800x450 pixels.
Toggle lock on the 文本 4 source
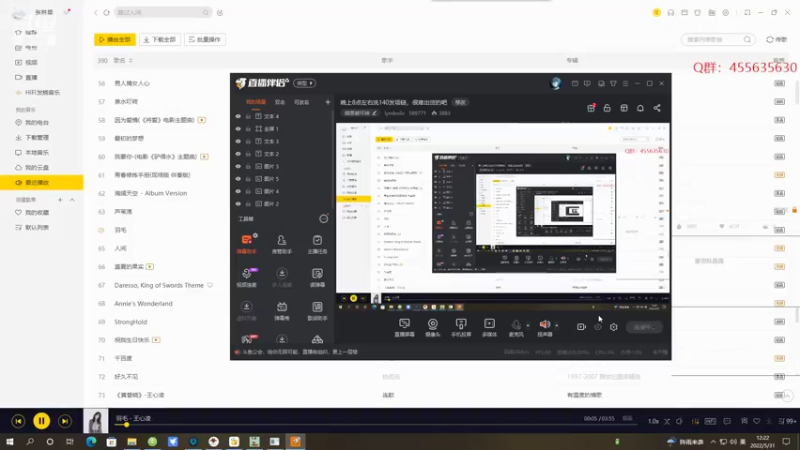(x=248, y=116)
